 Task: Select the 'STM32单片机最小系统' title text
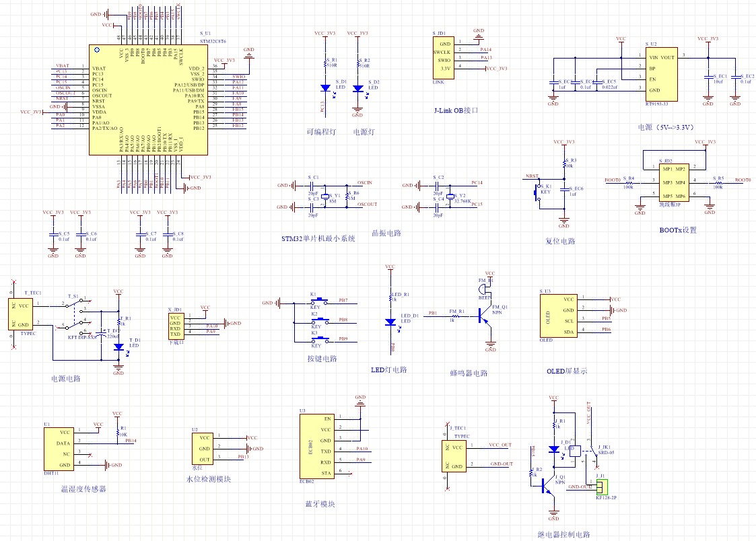(x=318, y=239)
